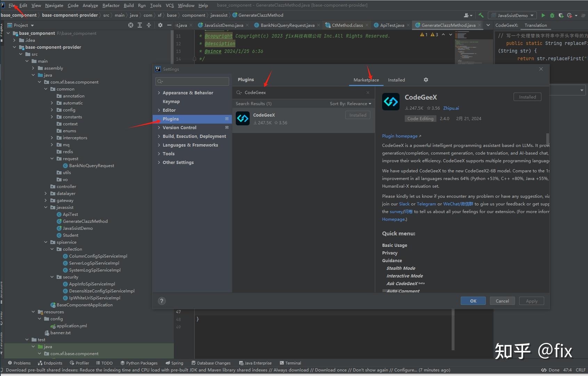Click the plugin search field
The height and width of the screenshot is (376, 588).
point(304,93)
